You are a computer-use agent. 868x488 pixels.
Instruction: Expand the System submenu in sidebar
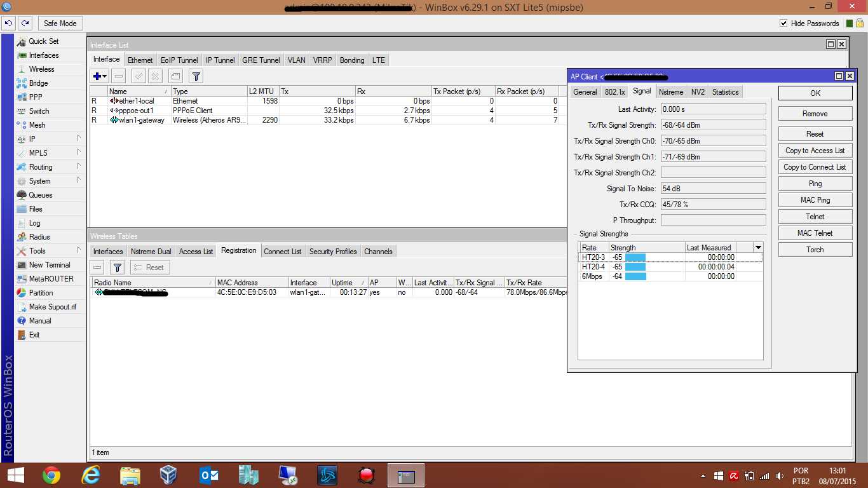[79, 180]
